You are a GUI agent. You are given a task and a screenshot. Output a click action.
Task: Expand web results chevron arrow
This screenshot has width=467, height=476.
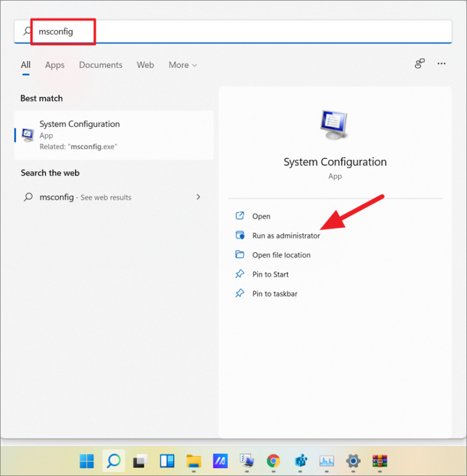coord(198,197)
